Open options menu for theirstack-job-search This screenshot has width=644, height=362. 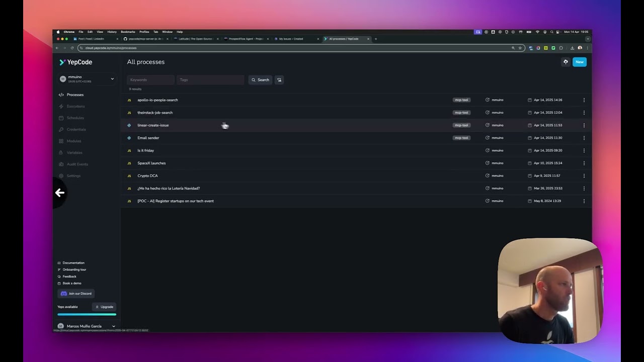[x=584, y=113]
